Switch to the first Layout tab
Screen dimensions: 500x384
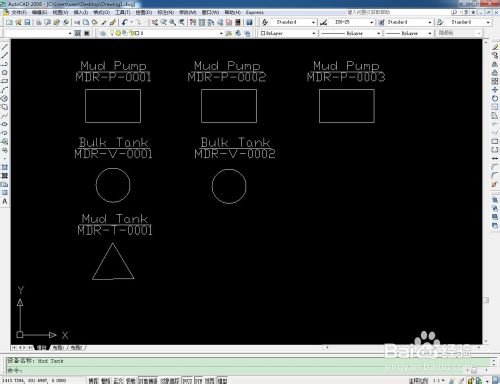[x=58, y=348]
